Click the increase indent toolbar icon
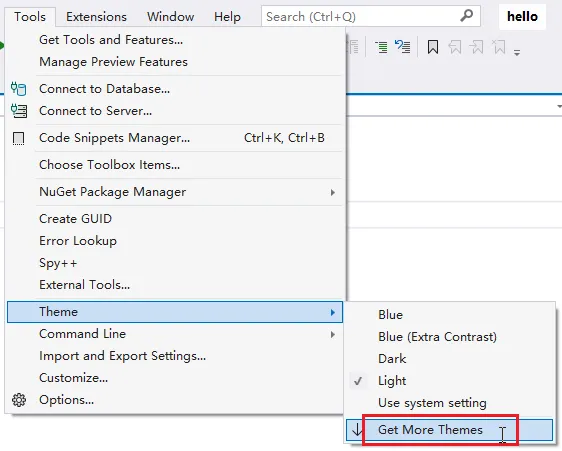This screenshot has height=451, width=562. tap(381, 47)
